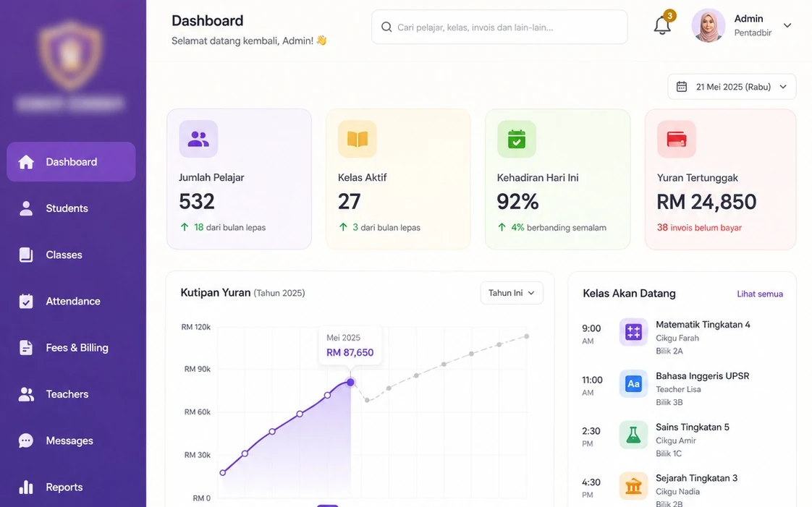This screenshot has height=507, width=812.
Task: Select the Attendance menu item
Action: point(71,301)
